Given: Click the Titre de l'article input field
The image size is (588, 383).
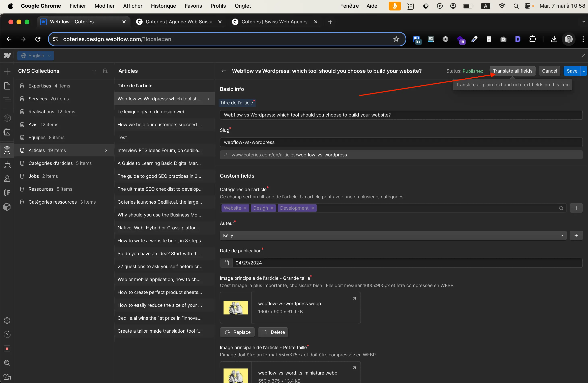Looking at the screenshot, I should 401,115.
